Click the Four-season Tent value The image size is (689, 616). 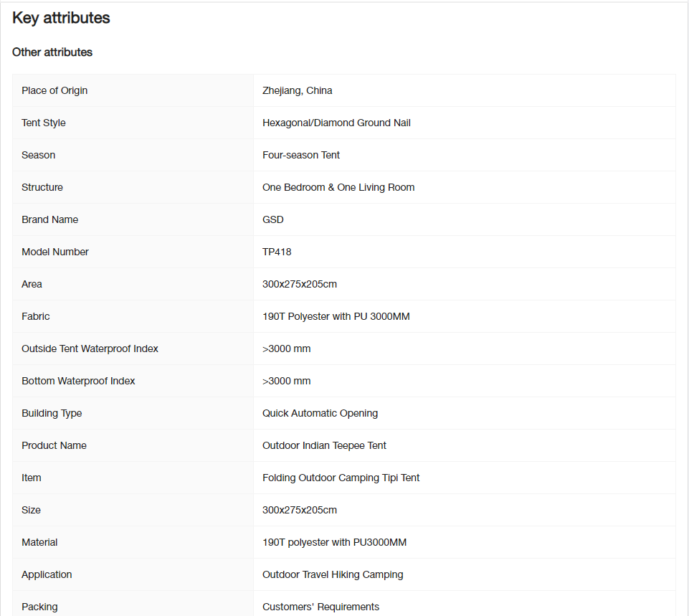tap(301, 155)
